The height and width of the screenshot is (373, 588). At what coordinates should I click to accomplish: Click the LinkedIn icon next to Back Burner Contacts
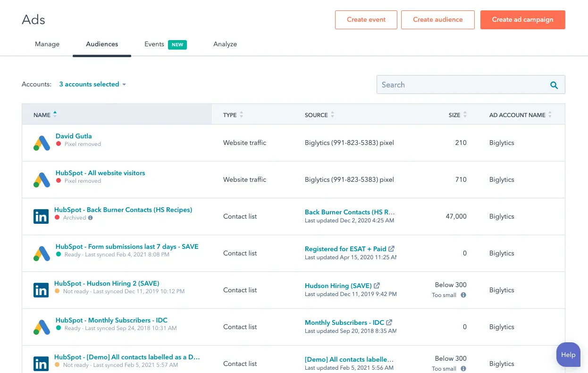(41, 216)
